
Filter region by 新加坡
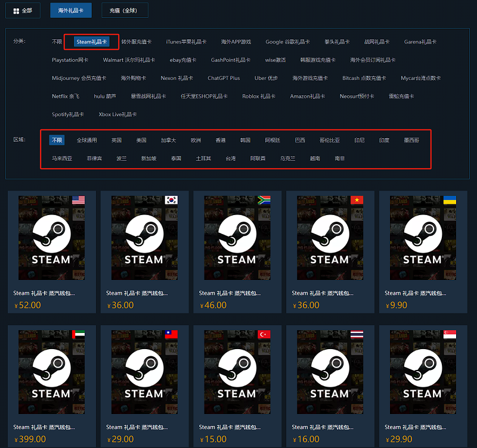click(148, 158)
